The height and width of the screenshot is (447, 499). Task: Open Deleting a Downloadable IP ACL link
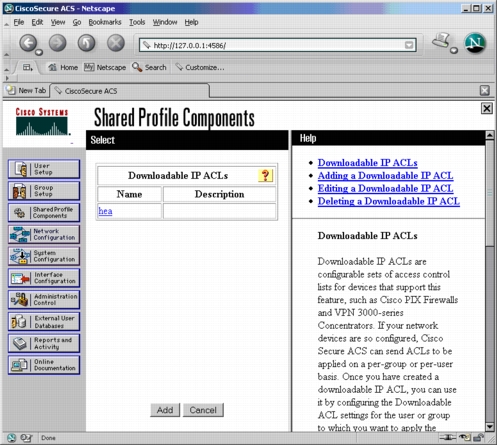(x=389, y=202)
